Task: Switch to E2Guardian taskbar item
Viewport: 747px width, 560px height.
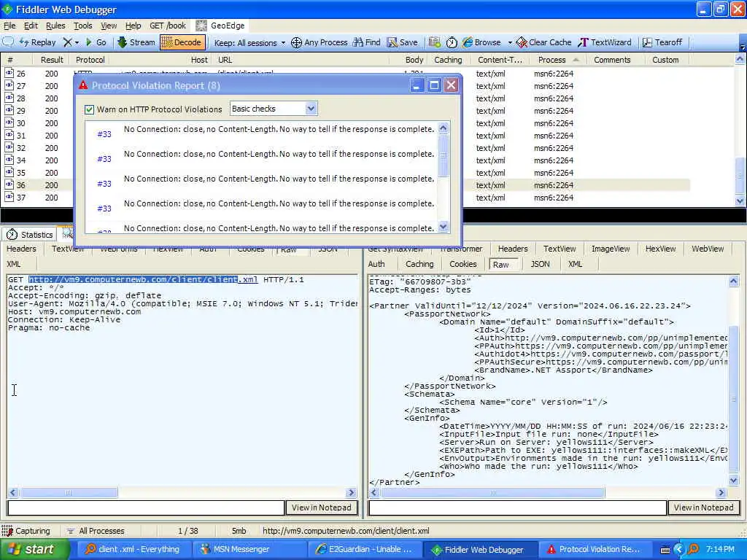Action: [364, 550]
